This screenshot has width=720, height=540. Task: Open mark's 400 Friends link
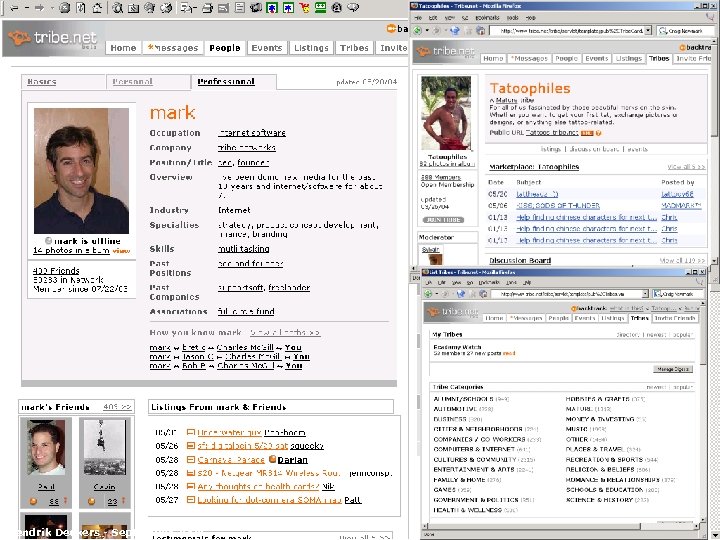click(x=56, y=270)
